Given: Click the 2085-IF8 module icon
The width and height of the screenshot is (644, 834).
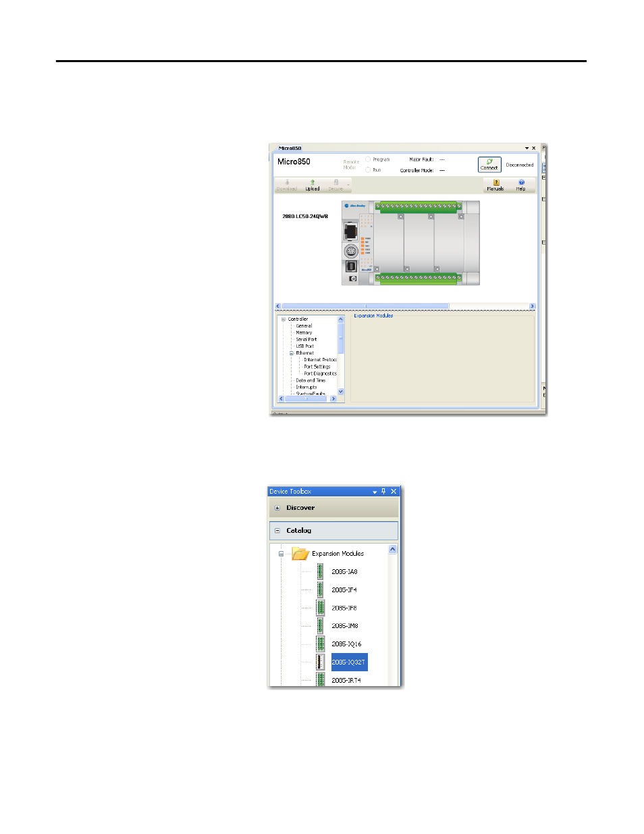Looking at the screenshot, I should (321, 608).
